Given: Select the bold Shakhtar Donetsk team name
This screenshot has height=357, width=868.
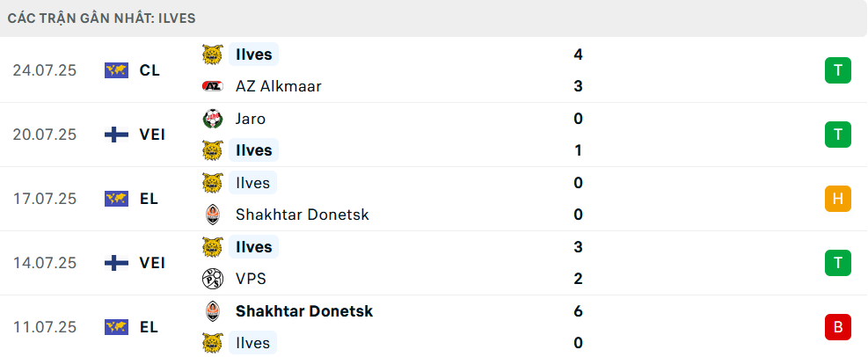Looking at the screenshot, I should [x=304, y=311].
